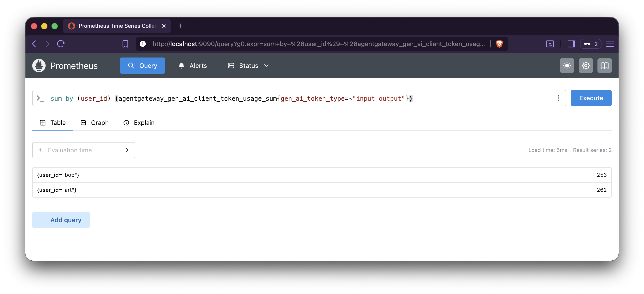Open the browser hamburger menu
The width and height of the screenshot is (644, 294).
610,44
